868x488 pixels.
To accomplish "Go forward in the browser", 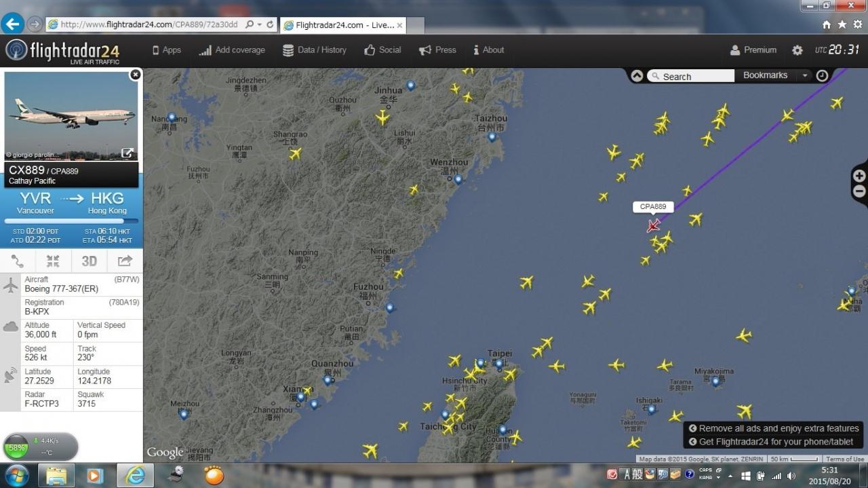I will coord(35,24).
